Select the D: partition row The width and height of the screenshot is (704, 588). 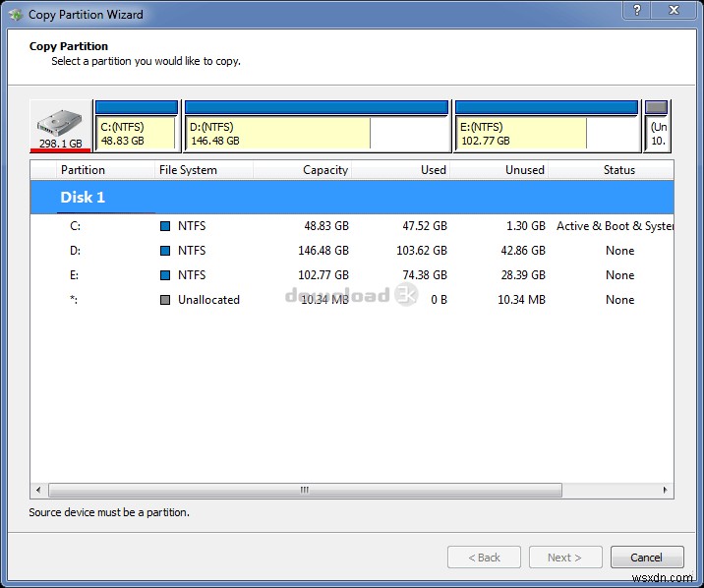(x=352, y=251)
